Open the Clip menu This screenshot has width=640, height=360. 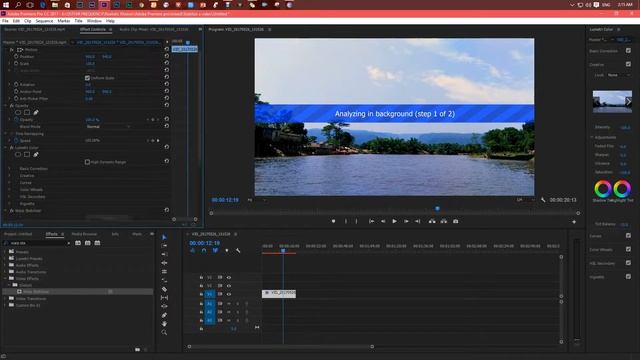(27, 21)
